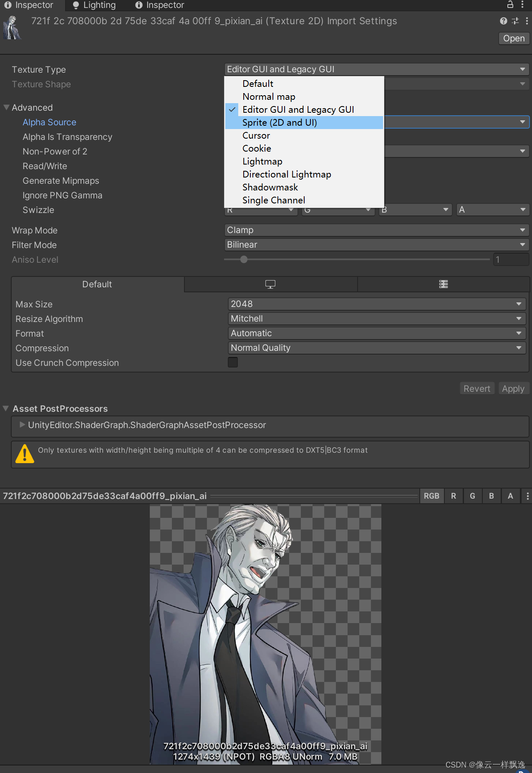The image size is (532, 773).
Task: Open the Format Automatic dropdown
Action: tap(377, 333)
